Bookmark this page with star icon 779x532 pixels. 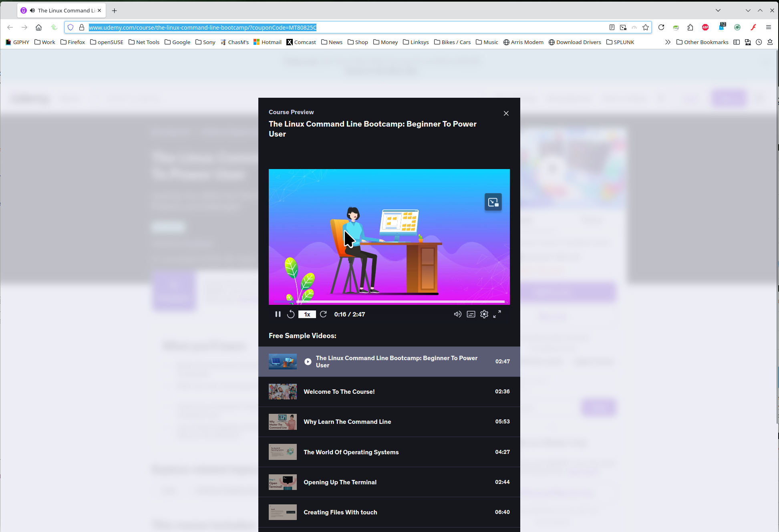[646, 27]
